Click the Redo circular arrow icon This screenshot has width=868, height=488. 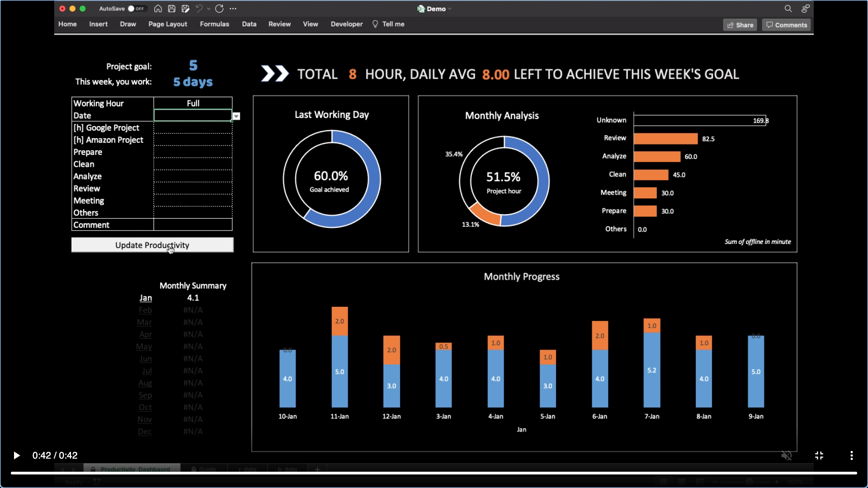point(219,9)
